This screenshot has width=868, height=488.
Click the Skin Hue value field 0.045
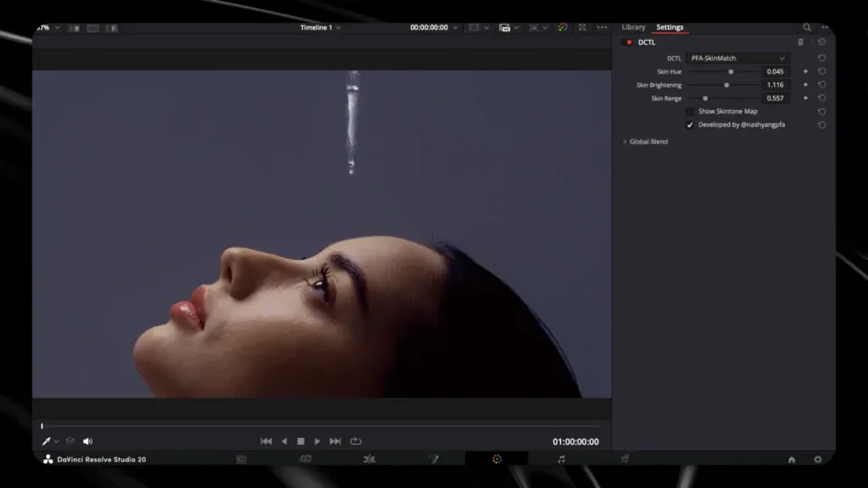click(775, 71)
